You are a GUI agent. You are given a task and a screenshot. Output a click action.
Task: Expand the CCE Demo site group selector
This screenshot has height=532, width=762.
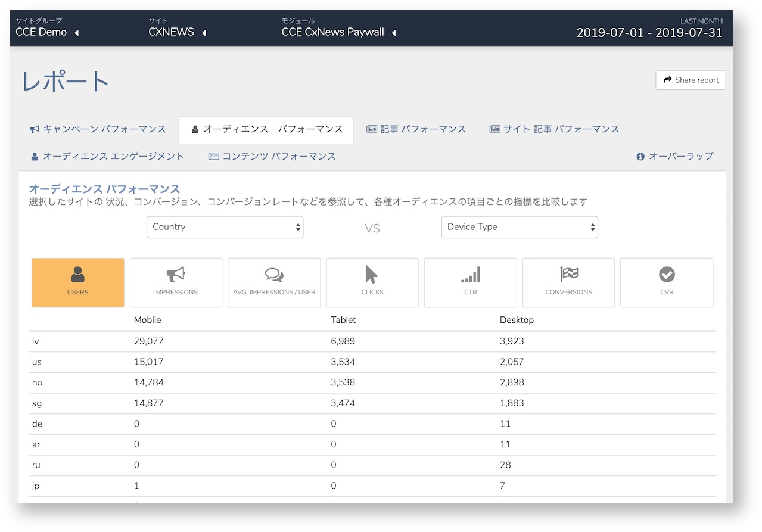click(x=47, y=32)
